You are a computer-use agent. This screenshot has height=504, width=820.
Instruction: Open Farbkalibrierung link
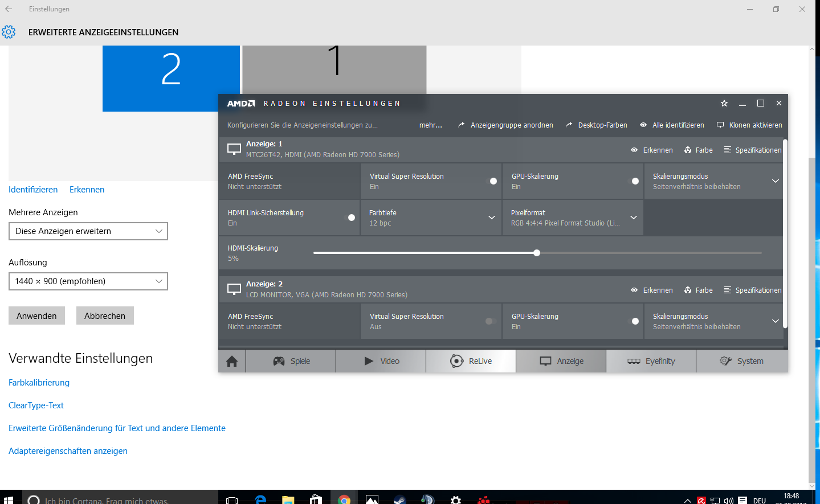tap(39, 383)
